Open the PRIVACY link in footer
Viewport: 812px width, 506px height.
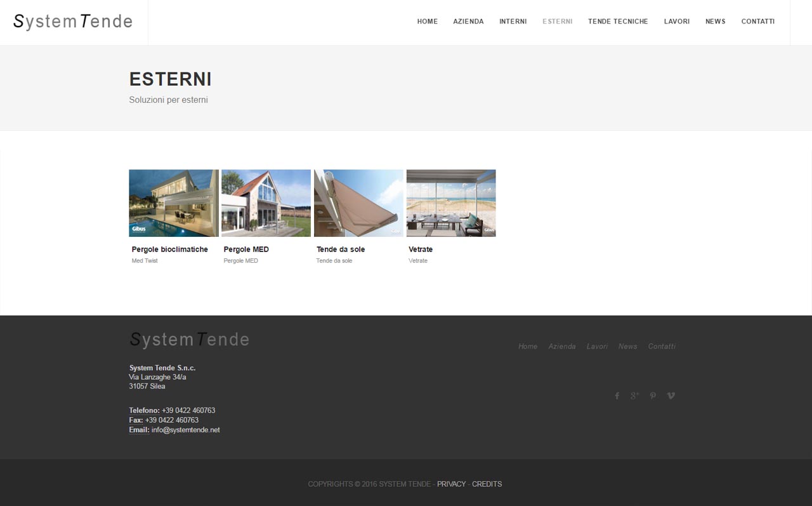[x=451, y=484]
